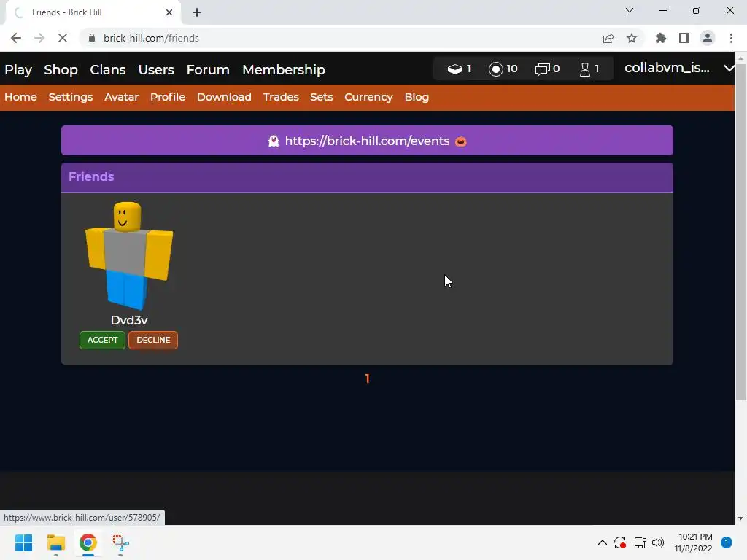Viewport: 747px width, 560px height.
Task: Show hidden system tray icons chevron
Action: click(602, 542)
